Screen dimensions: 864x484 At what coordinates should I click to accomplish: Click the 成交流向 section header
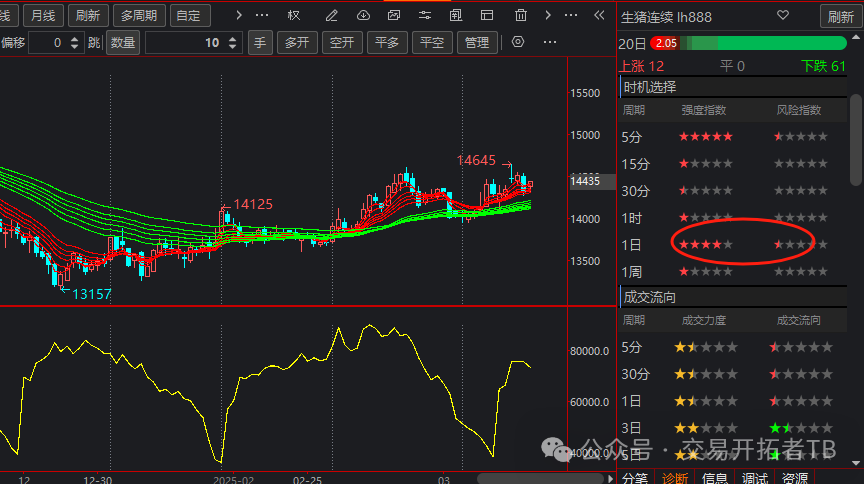pyautogui.click(x=733, y=297)
